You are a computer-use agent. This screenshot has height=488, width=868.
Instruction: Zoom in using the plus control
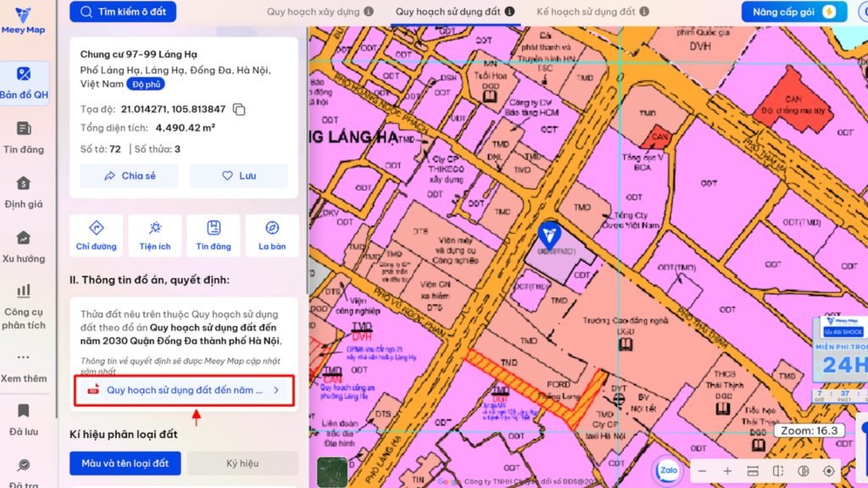[726, 470]
